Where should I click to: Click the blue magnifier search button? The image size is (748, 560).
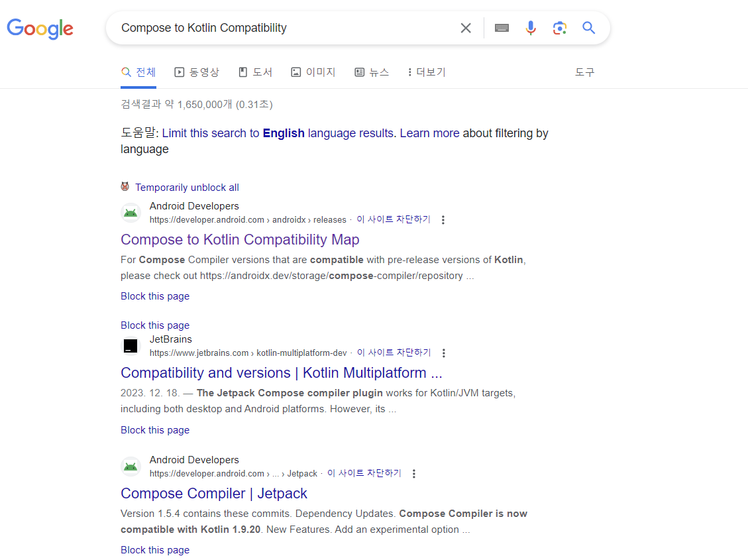(x=589, y=28)
